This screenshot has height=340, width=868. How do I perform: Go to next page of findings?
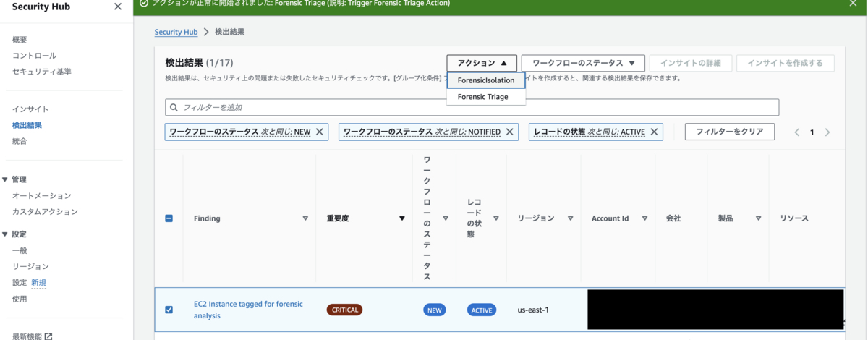point(827,132)
